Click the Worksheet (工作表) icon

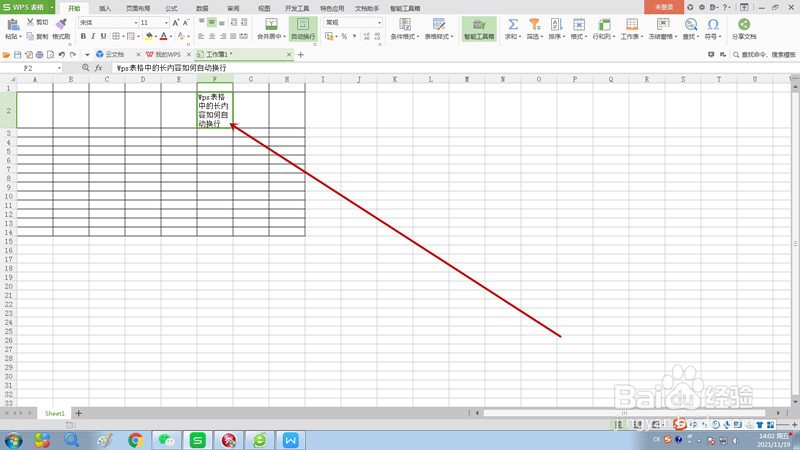click(x=632, y=24)
